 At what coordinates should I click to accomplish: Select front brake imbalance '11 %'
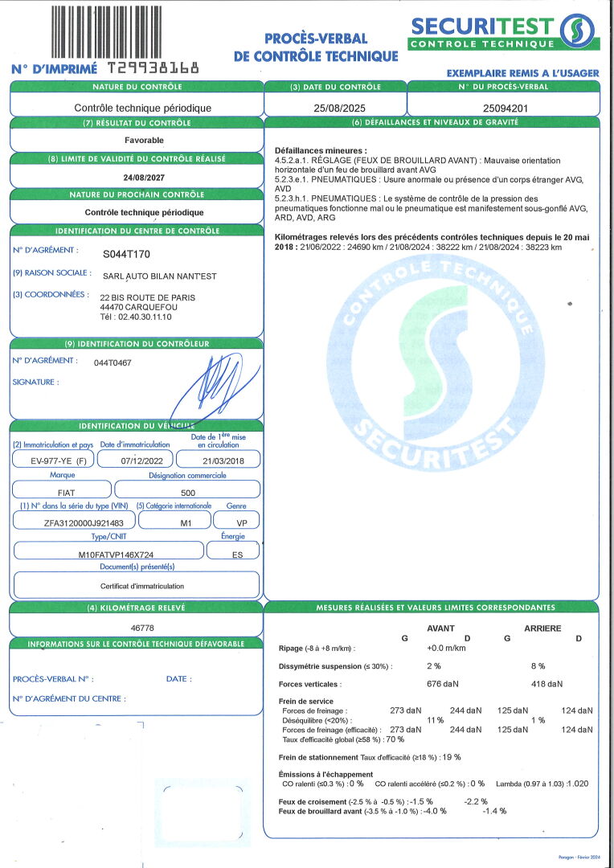[435, 720]
